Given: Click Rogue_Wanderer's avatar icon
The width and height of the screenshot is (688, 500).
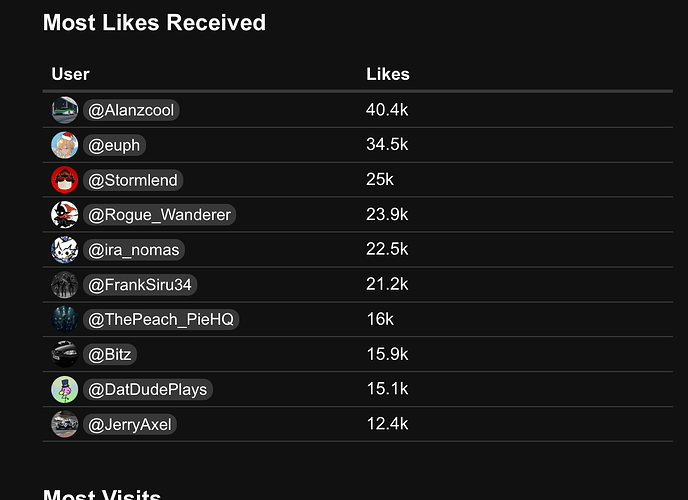Looking at the screenshot, I should 65,215.
